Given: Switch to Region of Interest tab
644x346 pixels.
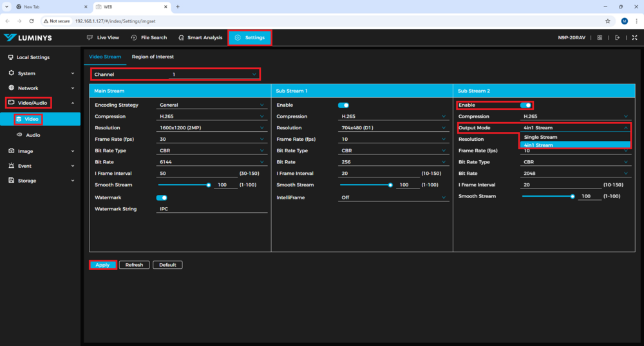Looking at the screenshot, I should click(x=153, y=57).
